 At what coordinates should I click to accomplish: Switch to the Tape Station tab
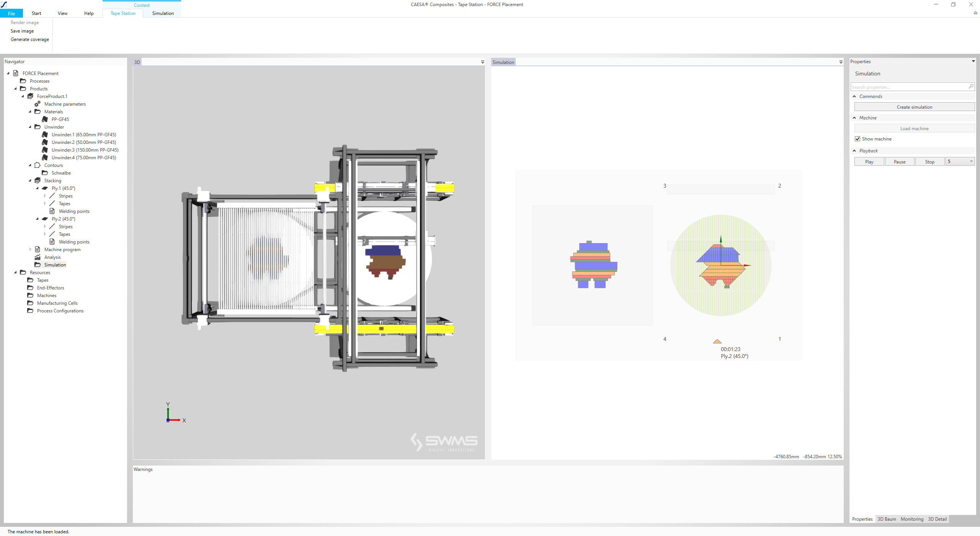123,13
